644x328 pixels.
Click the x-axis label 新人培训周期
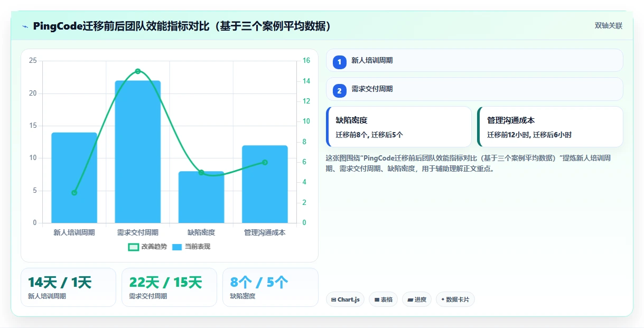pyautogui.click(x=74, y=232)
